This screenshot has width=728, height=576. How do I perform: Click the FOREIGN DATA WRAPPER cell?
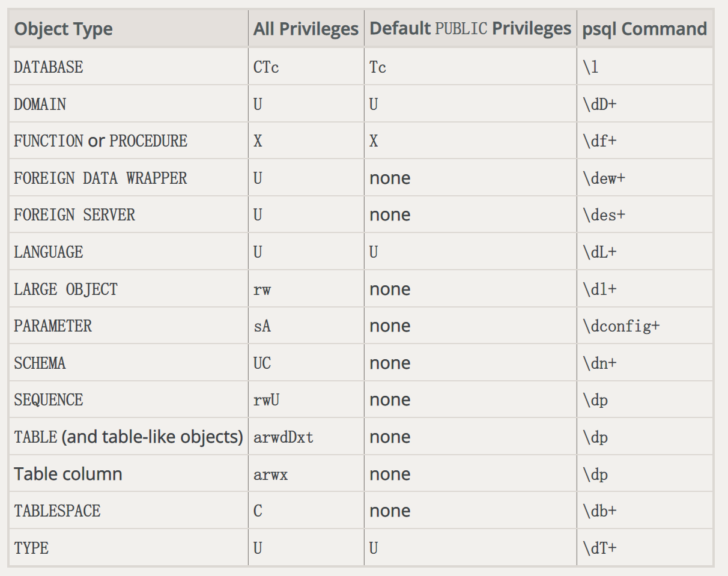tap(100, 178)
